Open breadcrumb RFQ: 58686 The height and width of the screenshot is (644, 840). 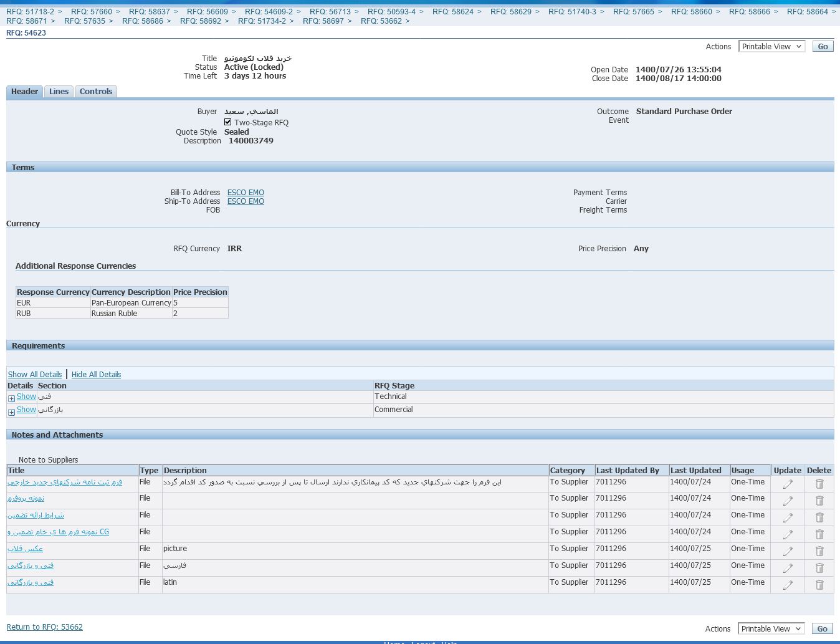(x=143, y=21)
